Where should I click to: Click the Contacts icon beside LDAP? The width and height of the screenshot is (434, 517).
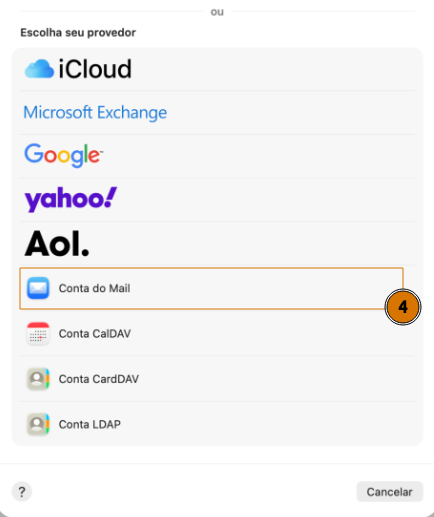tap(38, 424)
